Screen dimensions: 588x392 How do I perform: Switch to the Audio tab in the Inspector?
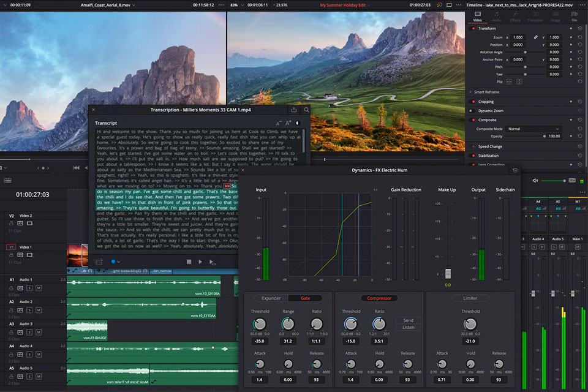pos(496,17)
